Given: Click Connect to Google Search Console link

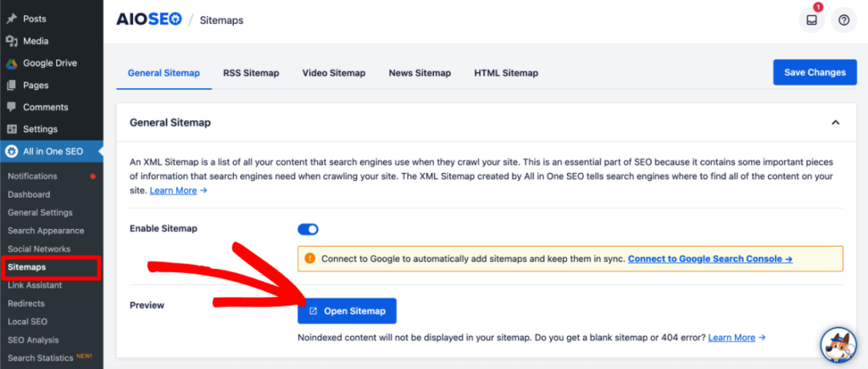Looking at the screenshot, I should coord(710,259).
